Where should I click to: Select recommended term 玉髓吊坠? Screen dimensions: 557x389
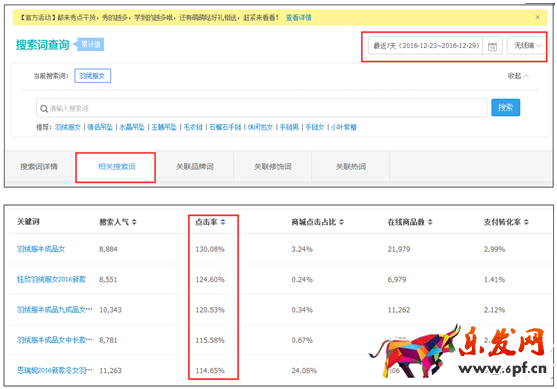(x=164, y=127)
